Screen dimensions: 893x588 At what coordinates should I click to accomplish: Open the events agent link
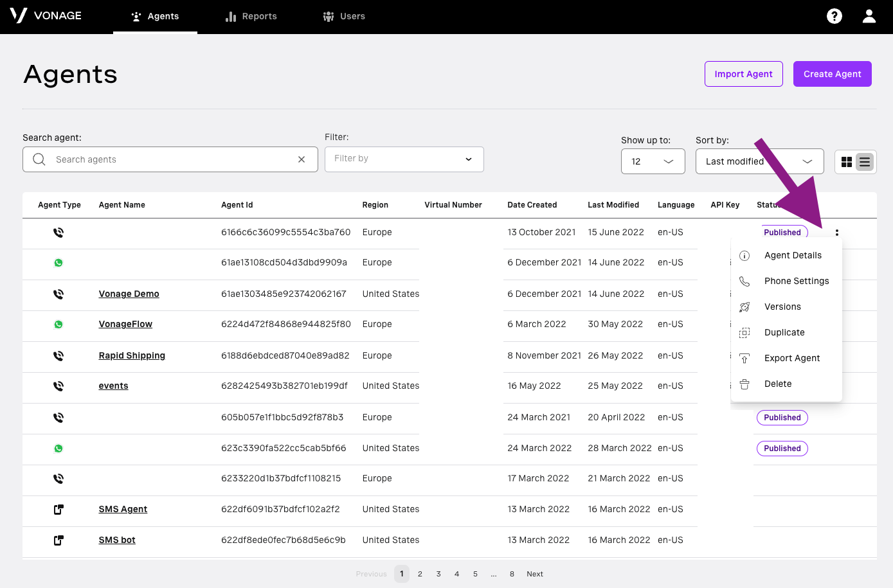[113, 386]
